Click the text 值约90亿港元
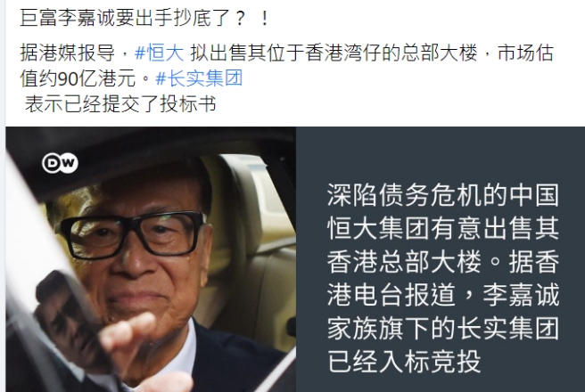This screenshot has height=392, width=585. click(x=78, y=78)
